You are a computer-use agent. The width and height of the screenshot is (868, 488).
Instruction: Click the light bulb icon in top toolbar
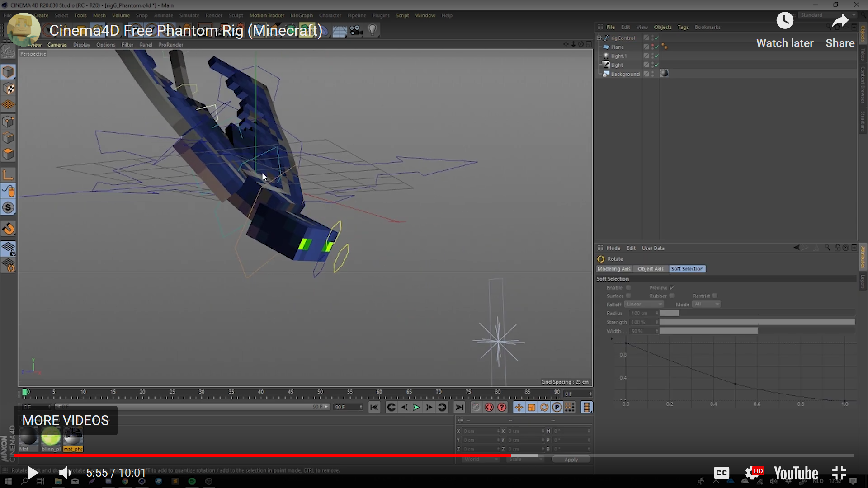click(x=372, y=30)
